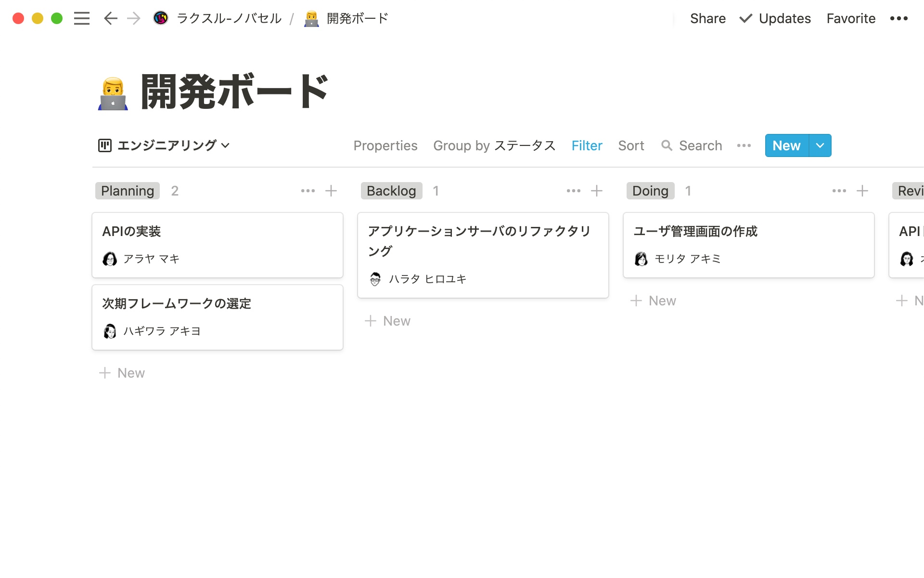Add card with Backlog plus icon
The width and height of the screenshot is (924, 578).
click(x=597, y=191)
